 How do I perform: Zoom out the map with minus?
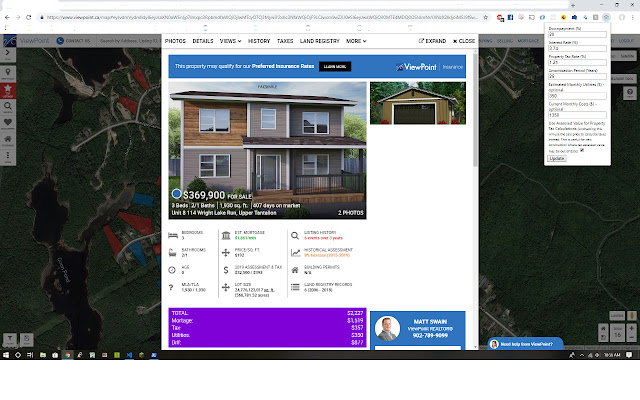pos(631,338)
